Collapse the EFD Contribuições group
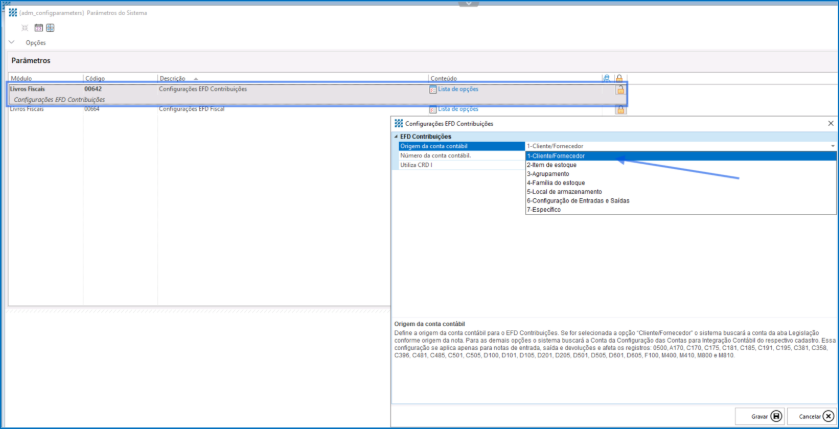 point(395,136)
